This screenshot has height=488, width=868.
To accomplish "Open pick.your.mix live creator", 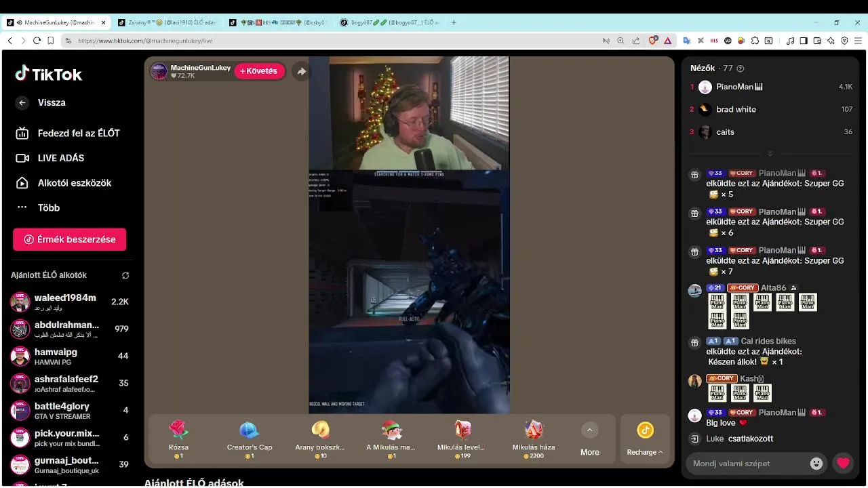I will [69, 438].
